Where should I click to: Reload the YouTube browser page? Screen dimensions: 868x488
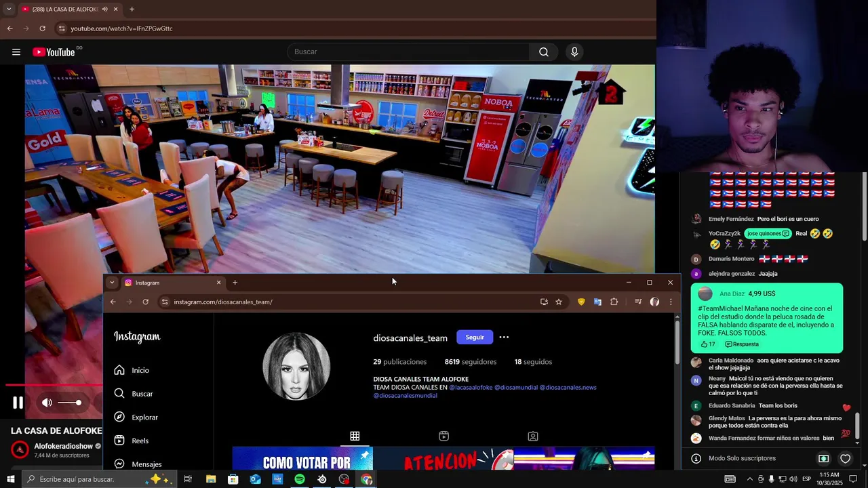[x=42, y=28]
